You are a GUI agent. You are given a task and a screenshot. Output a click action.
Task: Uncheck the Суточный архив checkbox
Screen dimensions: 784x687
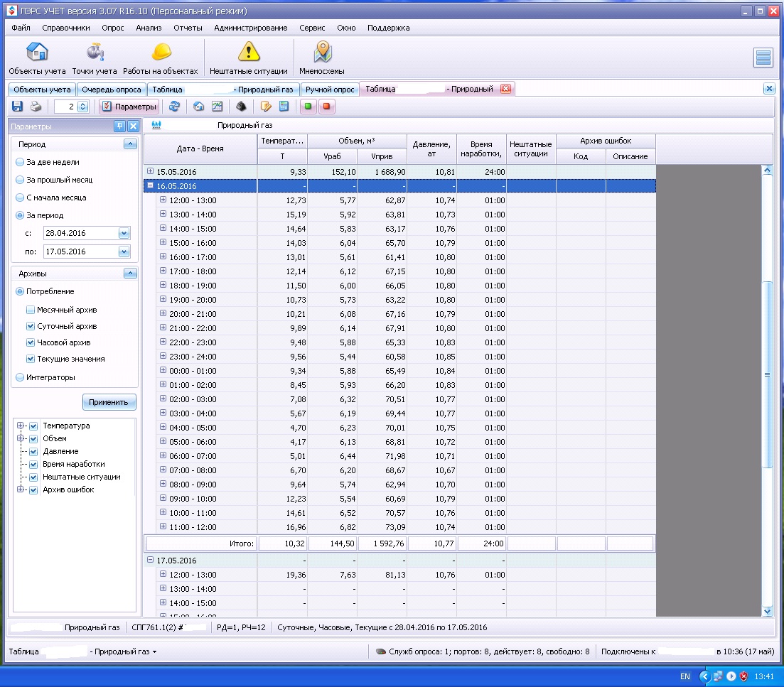pyautogui.click(x=31, y=326)
